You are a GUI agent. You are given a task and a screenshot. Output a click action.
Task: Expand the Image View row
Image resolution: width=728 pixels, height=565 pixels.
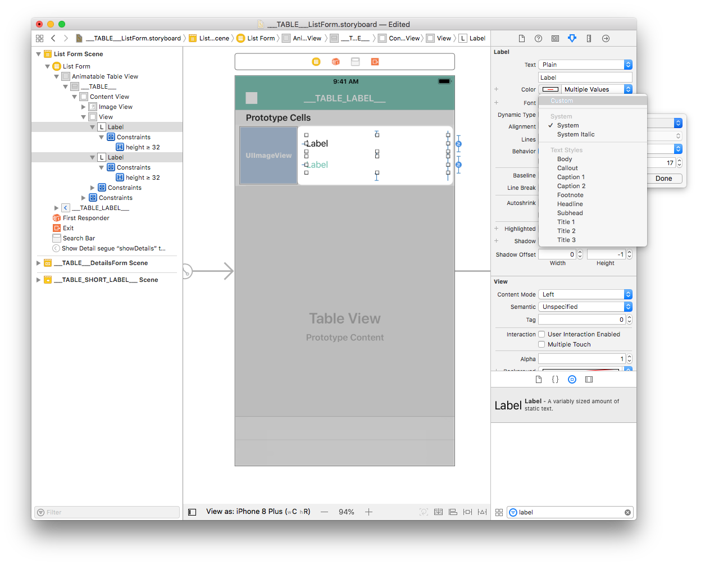coord(84,107)
